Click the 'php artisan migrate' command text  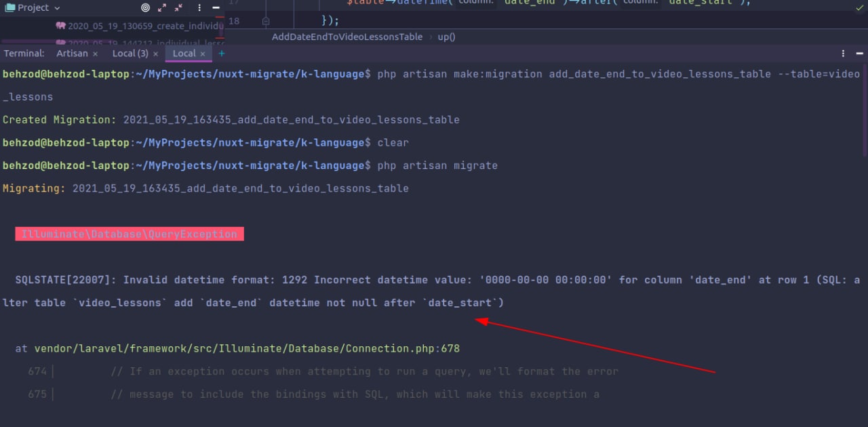pyautogui.click(x=437, y=166)
